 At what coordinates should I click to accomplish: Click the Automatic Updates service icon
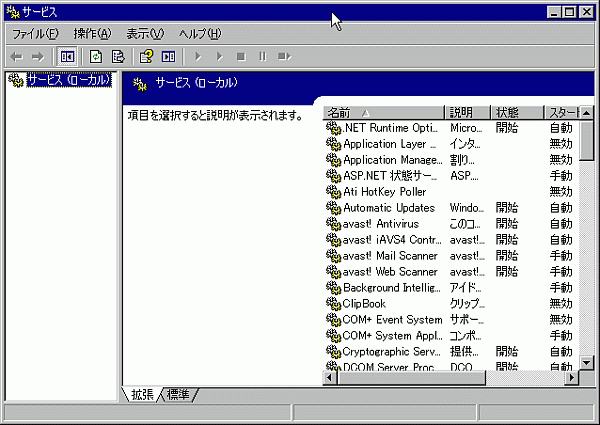pos(333,208)
